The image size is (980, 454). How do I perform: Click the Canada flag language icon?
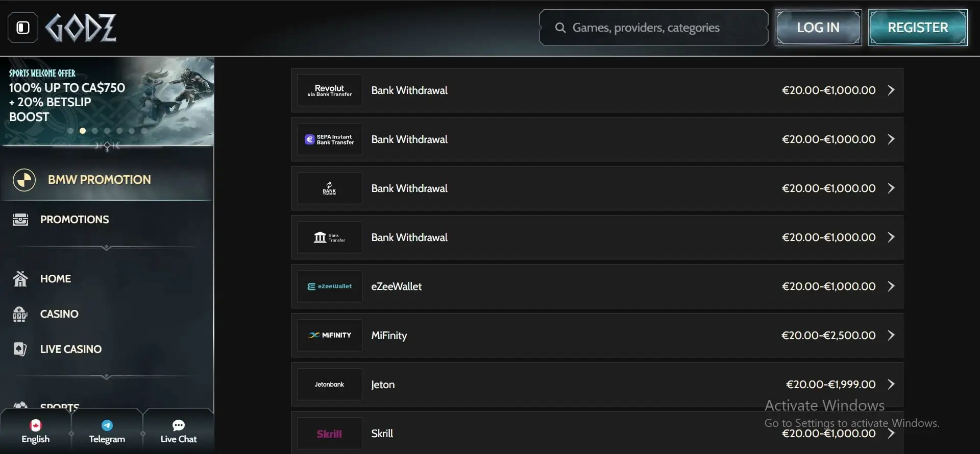click(x=36, y=425)
